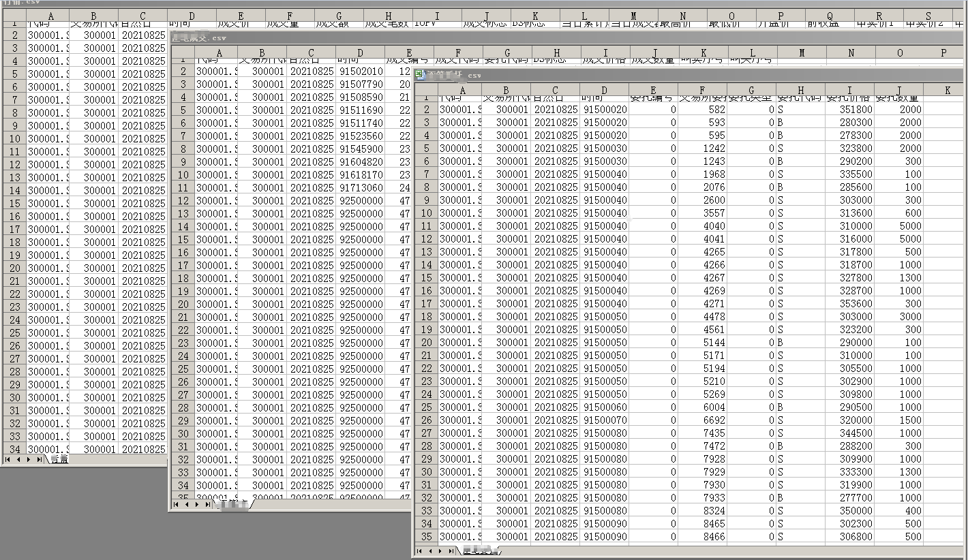
Task: Click cell with value 91502010 in middle window
Action: (360, 71)
